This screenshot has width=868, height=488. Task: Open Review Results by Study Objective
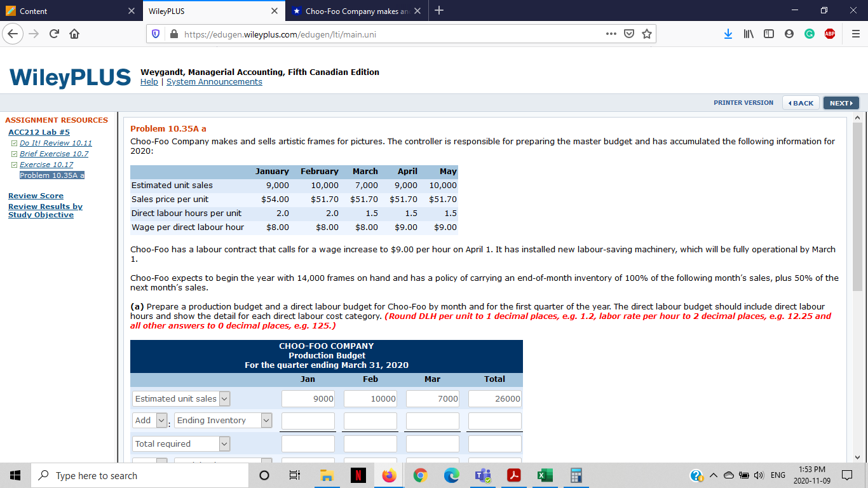[45, 210]
